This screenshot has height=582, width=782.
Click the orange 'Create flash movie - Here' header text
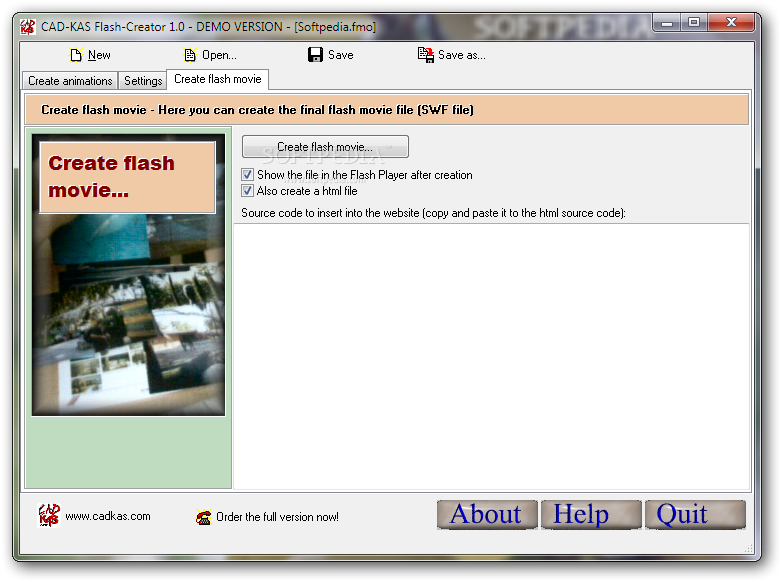point(257,110)
